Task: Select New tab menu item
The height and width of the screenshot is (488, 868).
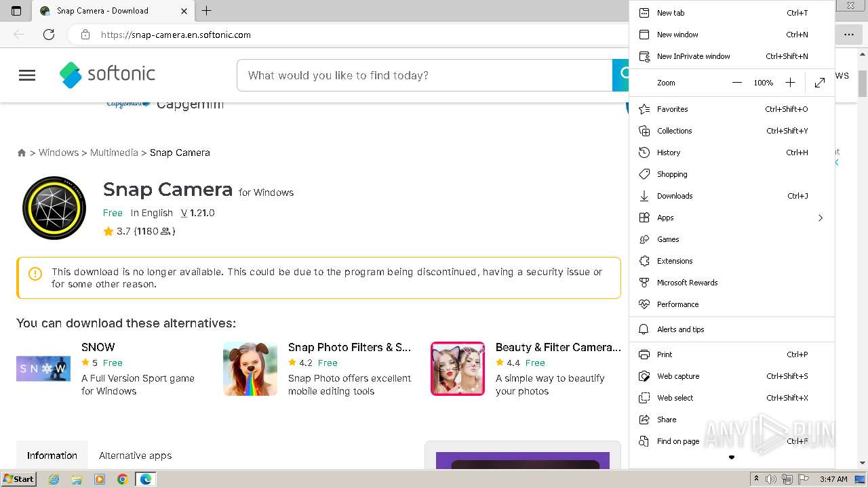Action: [x=732, y=13]
